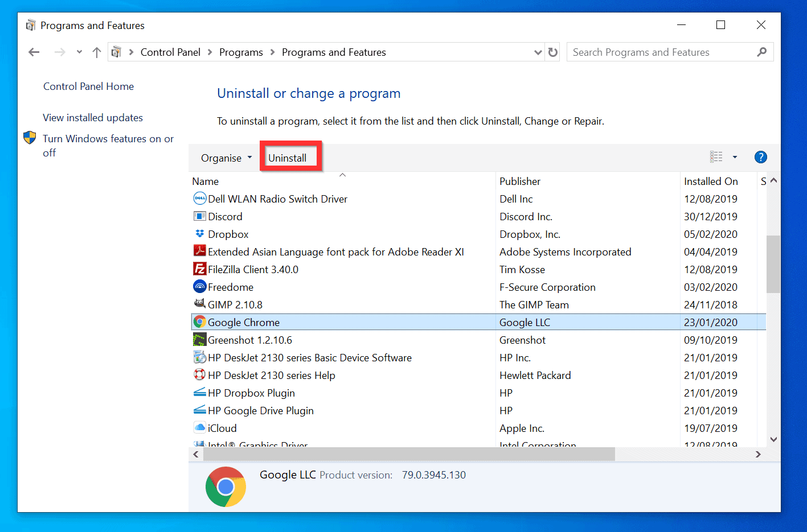Click the Programs and Features breadcrumb
The height and width of the screenshot is (532, 807).
pyautogui.click(x=334, y=52)
